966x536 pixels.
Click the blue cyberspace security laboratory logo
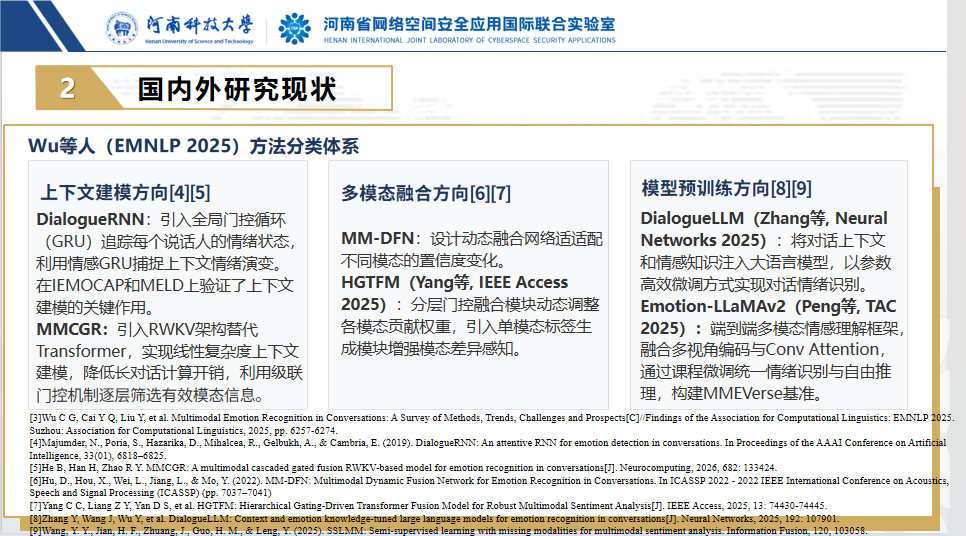tap(294, 28)
